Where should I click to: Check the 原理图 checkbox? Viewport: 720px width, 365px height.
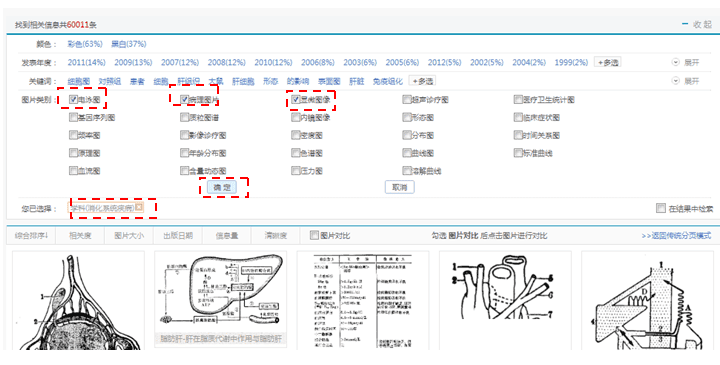(x=73, y=152)
